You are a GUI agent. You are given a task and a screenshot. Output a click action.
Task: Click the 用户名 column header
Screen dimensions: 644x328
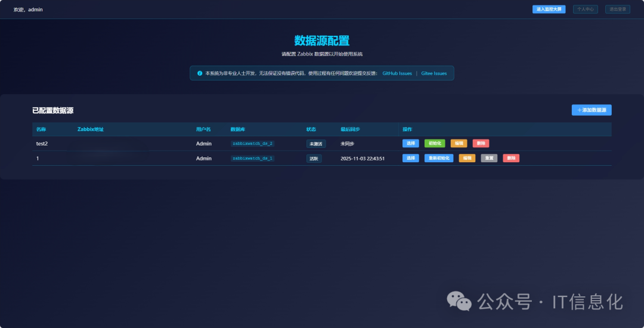(203, 129)
